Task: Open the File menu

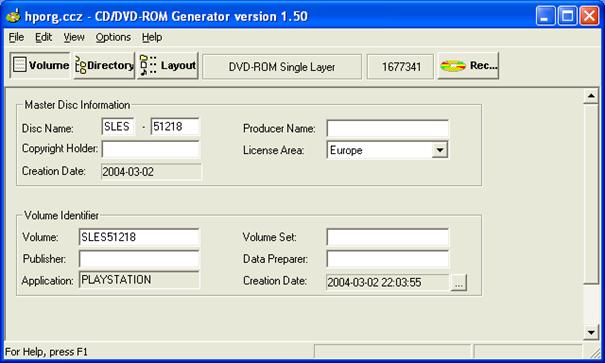Action: 16,37
